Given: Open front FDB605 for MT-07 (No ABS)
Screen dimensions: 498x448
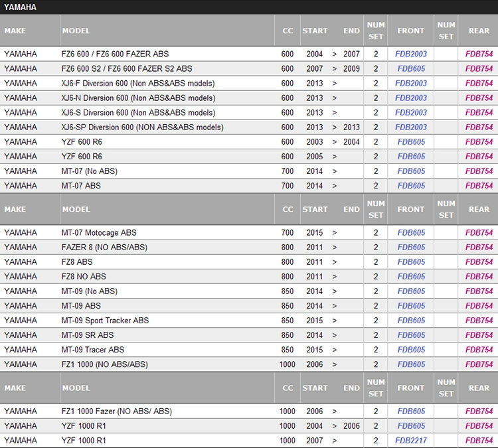Looking at the screenshot, I should pyautogui.click(x=411, y=171).
